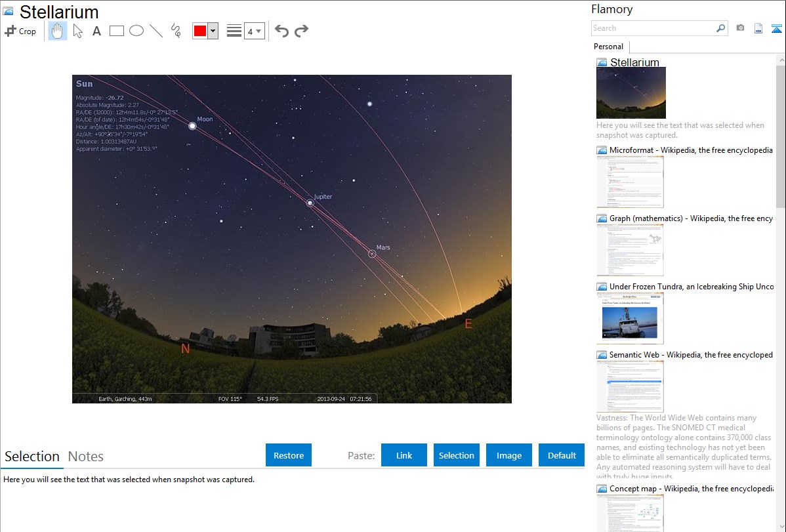Click the Microformat - Wikipedia title
Viewport: 786px width, 532px height.
pos(691,150)
